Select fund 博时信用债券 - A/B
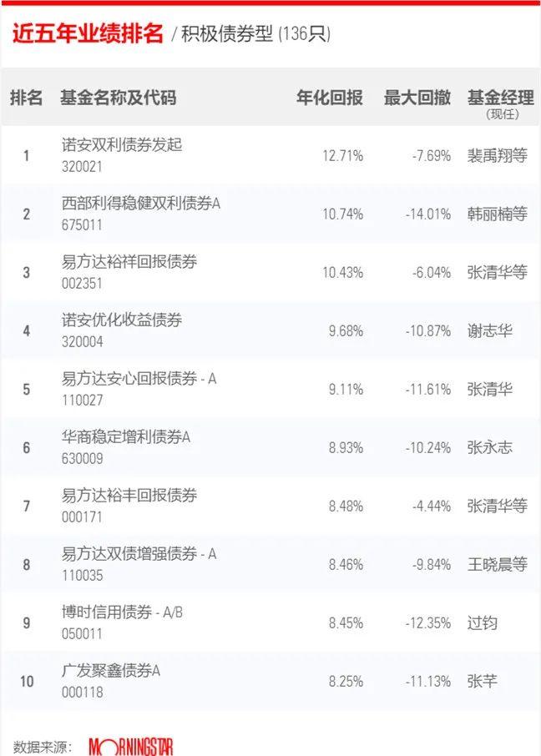The image size is (541, 756). click(x=122, y=612)
